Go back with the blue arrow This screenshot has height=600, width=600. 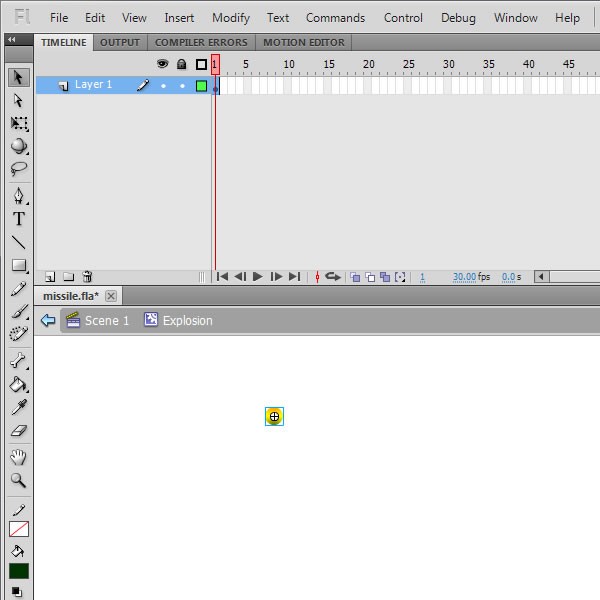pyautogui.click(x=48, y=320)
